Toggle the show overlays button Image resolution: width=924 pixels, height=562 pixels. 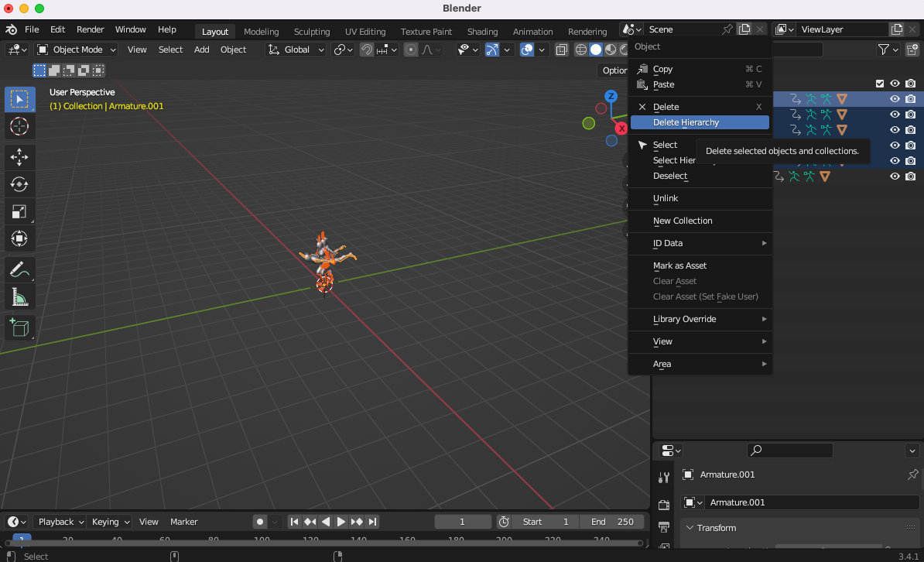pos(527,50)
